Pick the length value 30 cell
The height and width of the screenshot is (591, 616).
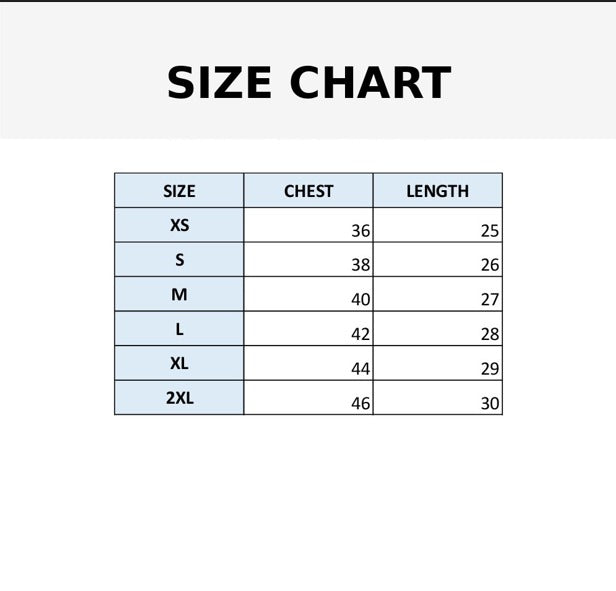(x=438, y=398)
